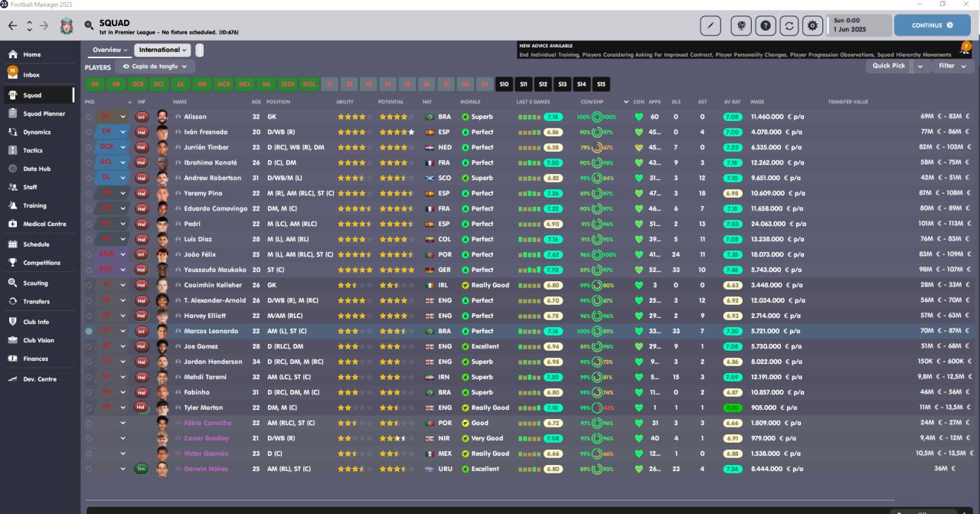This screenshot has width=980, height=514.
Task: Open help question mark icon
Action: tap(765, 25)
